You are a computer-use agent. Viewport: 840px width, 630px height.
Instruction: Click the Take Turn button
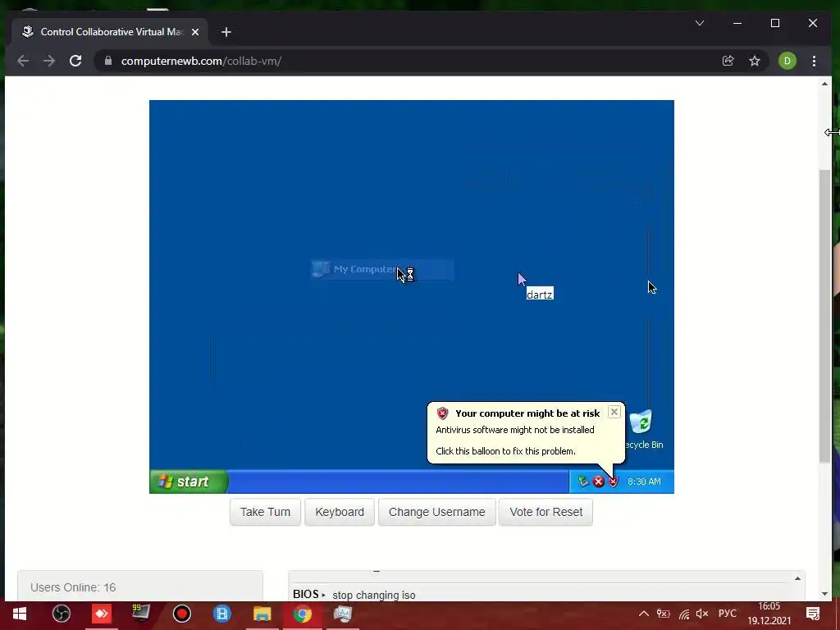(x=265, y=512)
